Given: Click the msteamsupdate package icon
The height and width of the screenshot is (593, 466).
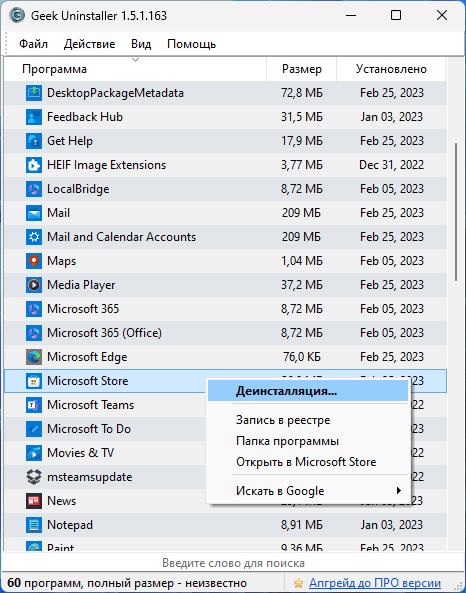Looking at the screenshot, I should coord(34,477).
